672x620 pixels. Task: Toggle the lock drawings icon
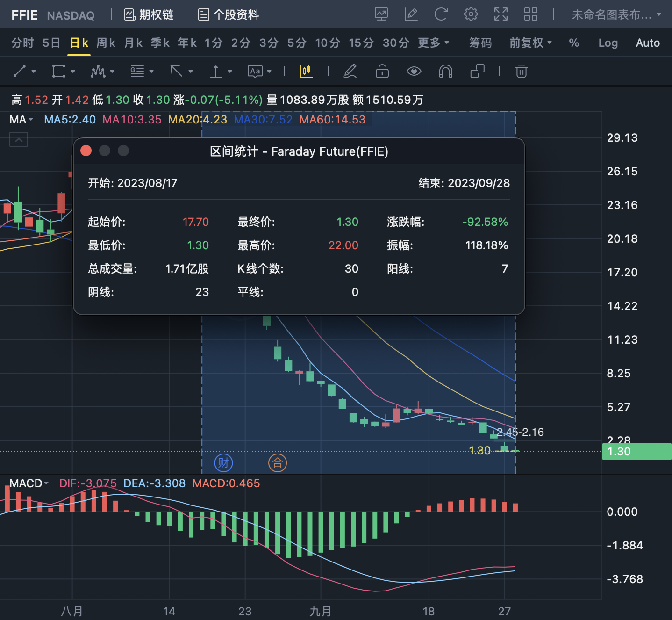(382, 72)
